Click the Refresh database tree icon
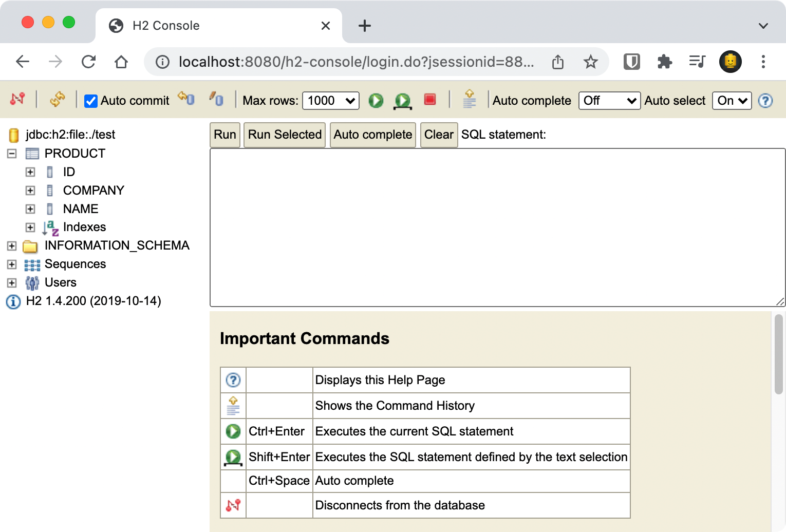The width and height of the screenshot is (786, 532). click(57, 99)
